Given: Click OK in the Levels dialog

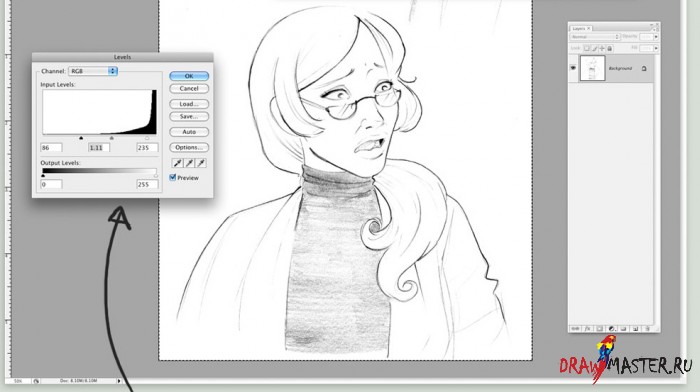Looking at the screenshot, I should click(189, 76).
